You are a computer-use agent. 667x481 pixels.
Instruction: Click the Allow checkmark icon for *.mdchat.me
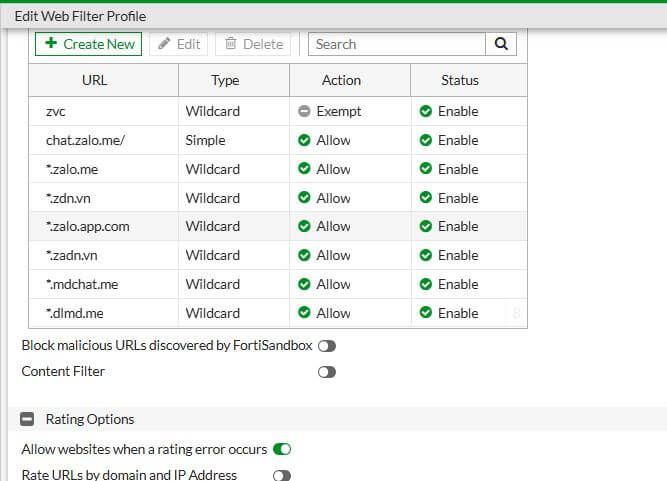[x=304, y=284]
